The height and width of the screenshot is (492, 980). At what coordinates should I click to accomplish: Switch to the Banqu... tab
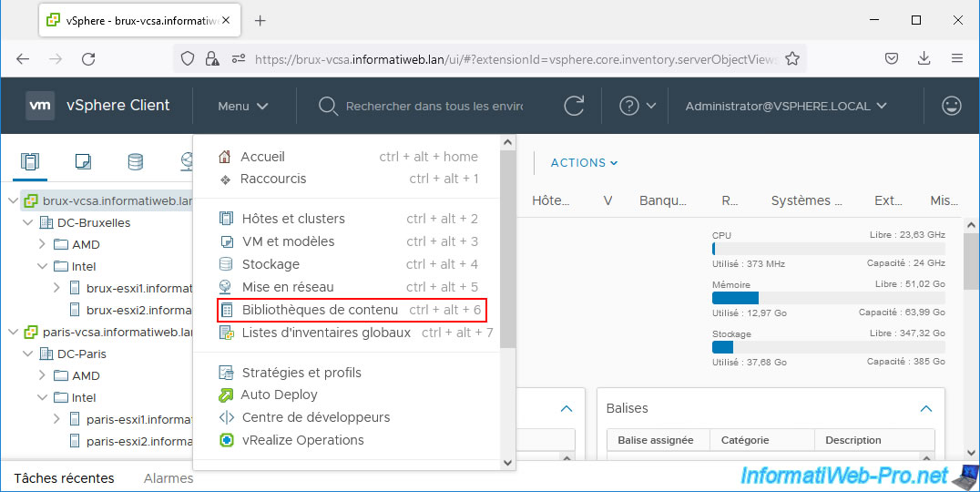point(662,200)
